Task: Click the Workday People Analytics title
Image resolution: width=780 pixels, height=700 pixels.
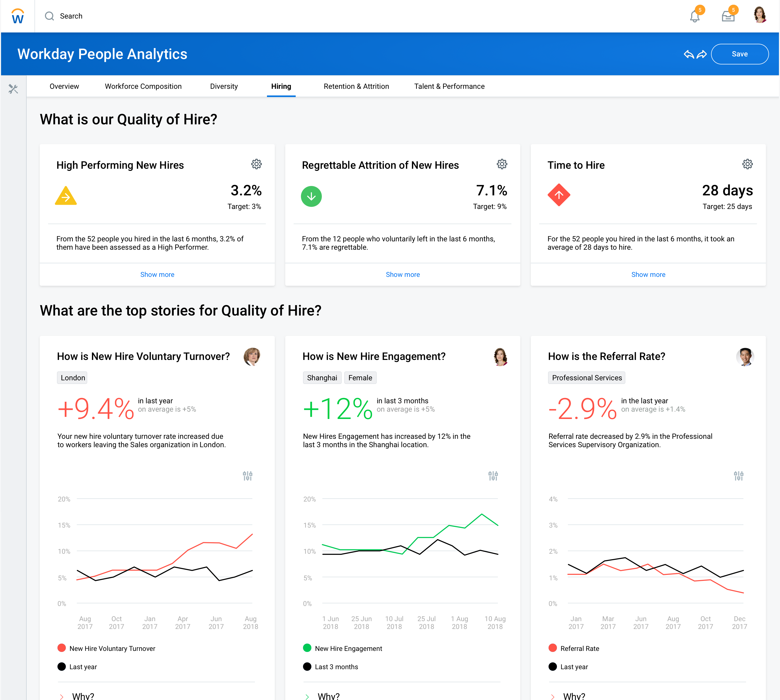Action: click(102, 54)
